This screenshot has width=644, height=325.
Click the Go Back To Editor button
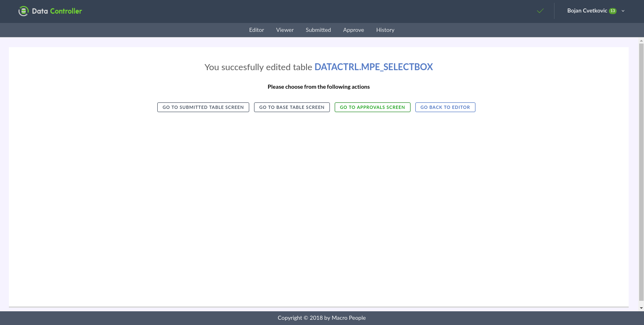tap(445, 107)
